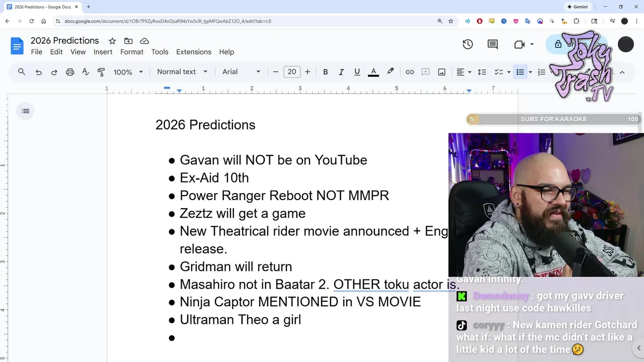Redo the last action
Screen dimensions: 644x362
[x=54, y=72]
